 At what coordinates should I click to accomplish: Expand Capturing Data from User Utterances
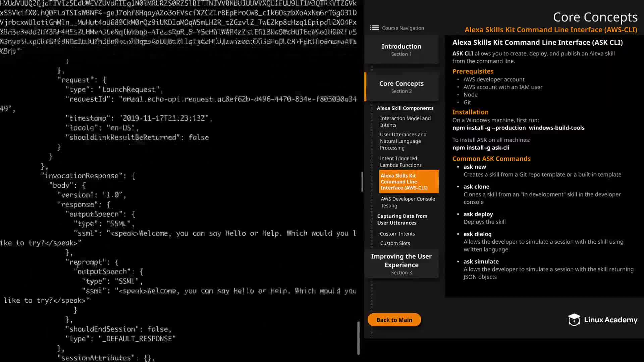(x=402, y=219)
